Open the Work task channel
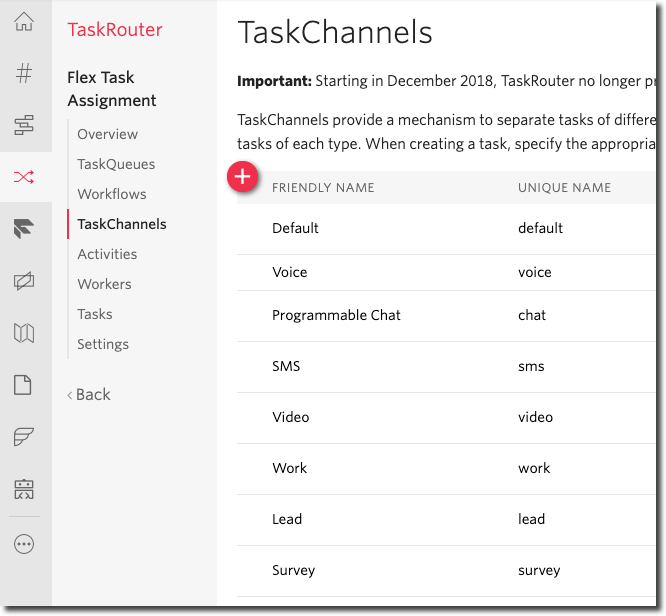The height and width of the screenshot is (616, 666). [x=446, y=469]
